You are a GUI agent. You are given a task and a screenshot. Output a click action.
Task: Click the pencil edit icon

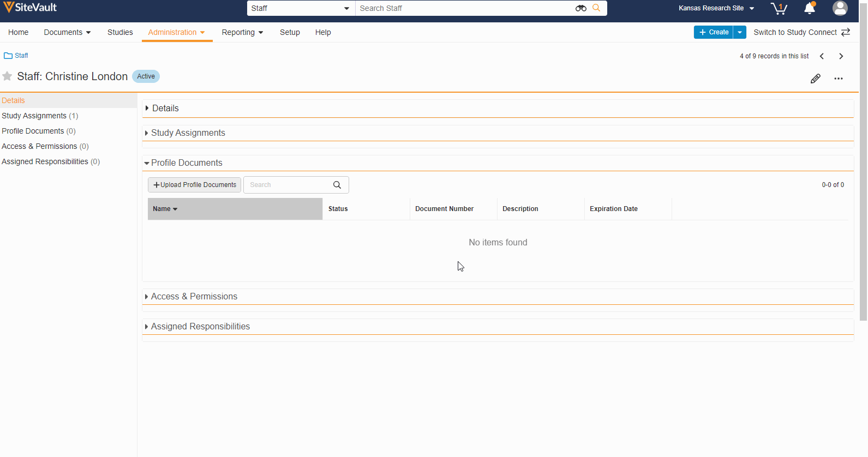[x=815, y=79]
